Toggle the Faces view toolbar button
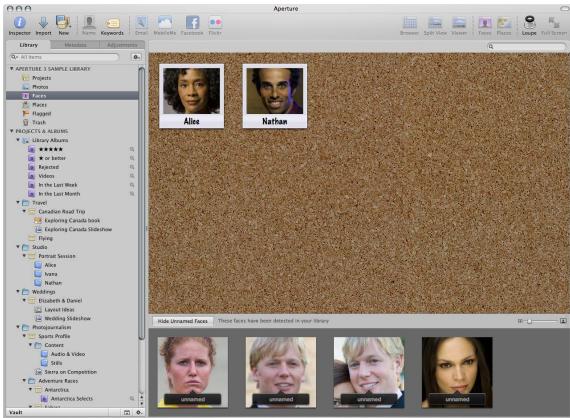The width and height of the screenshot is (570, 418). point(485,23)
